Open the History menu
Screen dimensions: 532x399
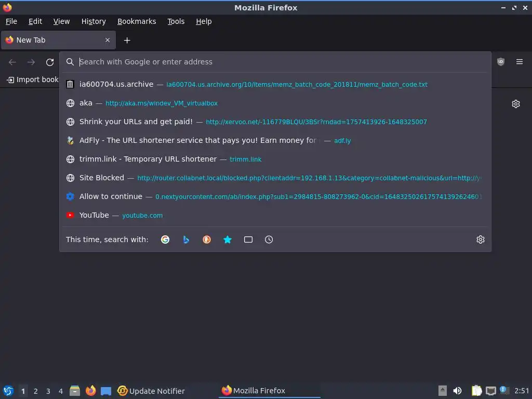point(94,21)
